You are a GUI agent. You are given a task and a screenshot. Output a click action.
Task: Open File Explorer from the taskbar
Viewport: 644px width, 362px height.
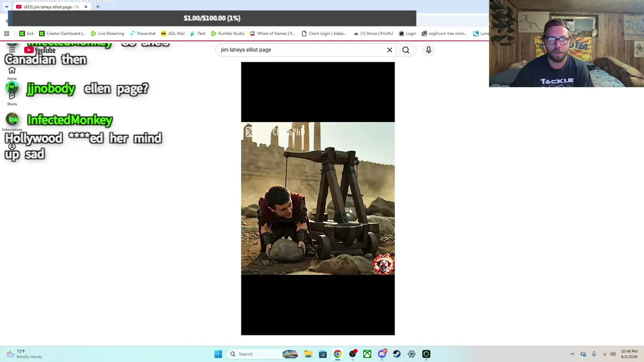pyautogui.click(x=308, y=354)
